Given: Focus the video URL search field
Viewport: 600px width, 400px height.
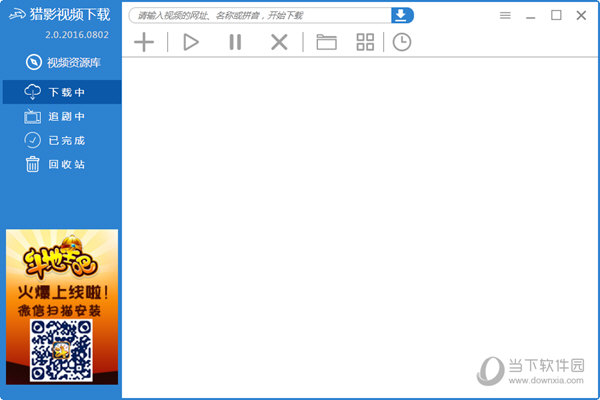Looking at the screenshot, I should tap(260, 15).
